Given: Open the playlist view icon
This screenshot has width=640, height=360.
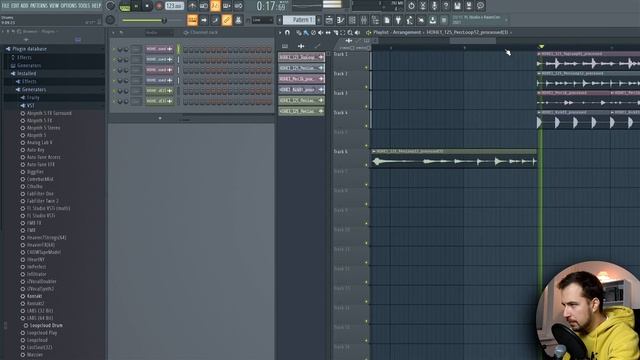Looking at the screenshot, I should click(x=329, y=20).
